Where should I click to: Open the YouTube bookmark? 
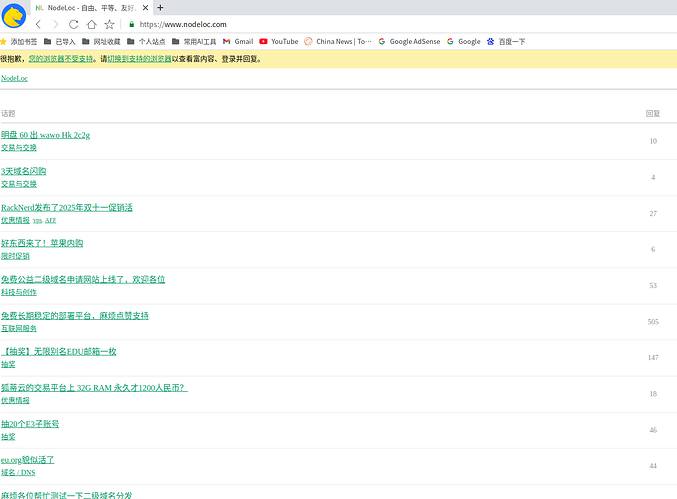pyautogui.click(x=278, y=41)
